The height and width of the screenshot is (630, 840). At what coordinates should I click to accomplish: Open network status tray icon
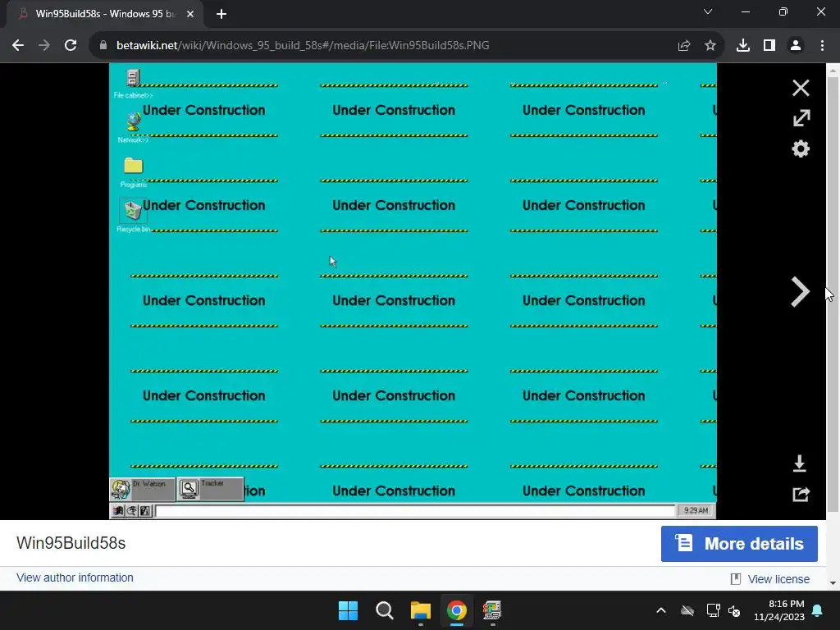tap(713, 610)
